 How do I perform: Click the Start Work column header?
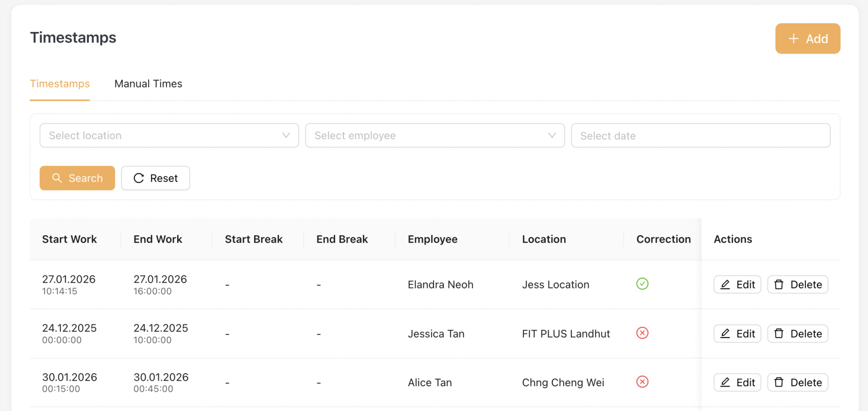click(x=70, y=239)
